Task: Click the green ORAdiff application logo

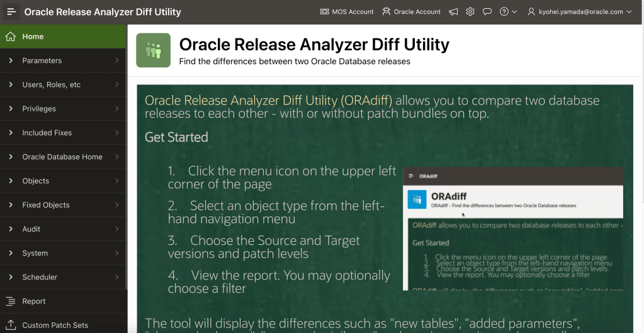Action: [153, 50]
